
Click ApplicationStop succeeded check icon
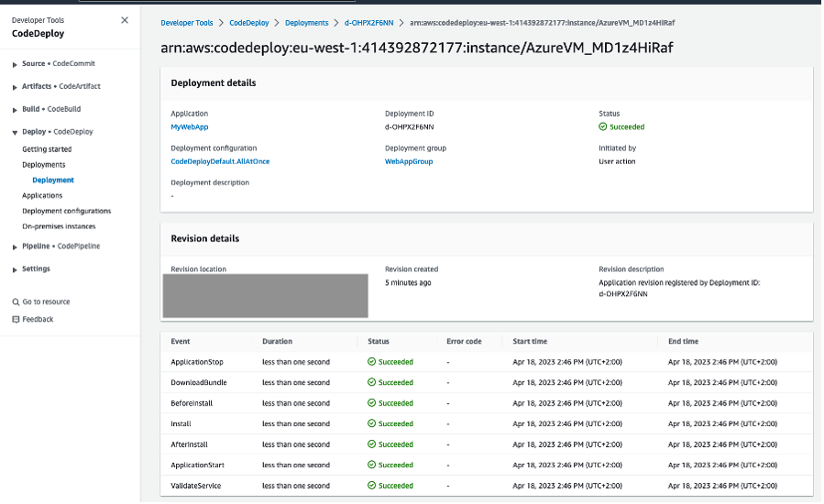coord(371,362)
